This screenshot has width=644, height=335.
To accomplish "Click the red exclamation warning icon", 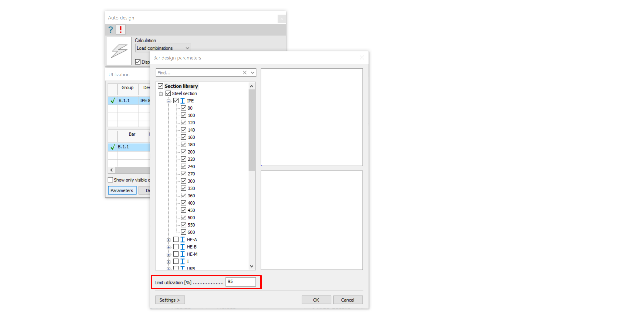I will tap(121, 29).
